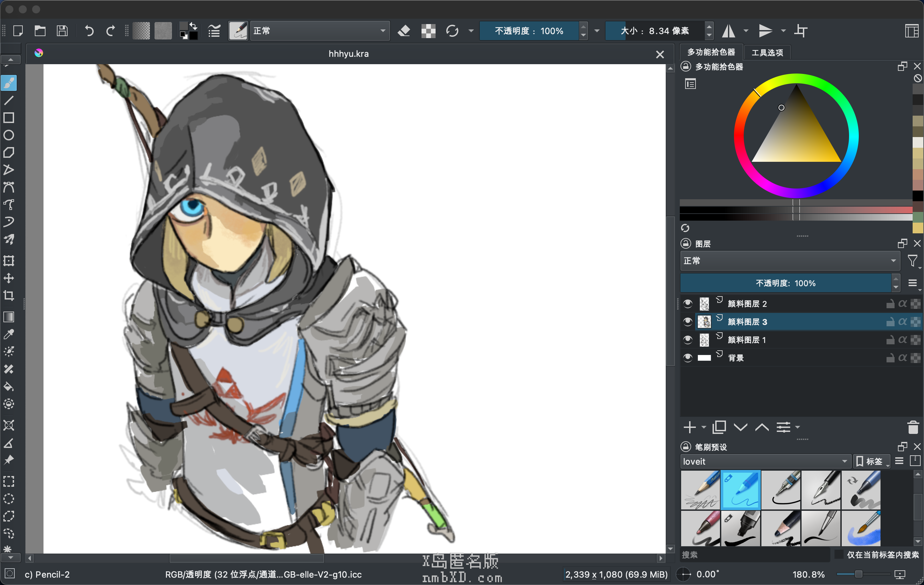Adjust the brush opacity slider
The image size is (924, 585).
point(529,31)
